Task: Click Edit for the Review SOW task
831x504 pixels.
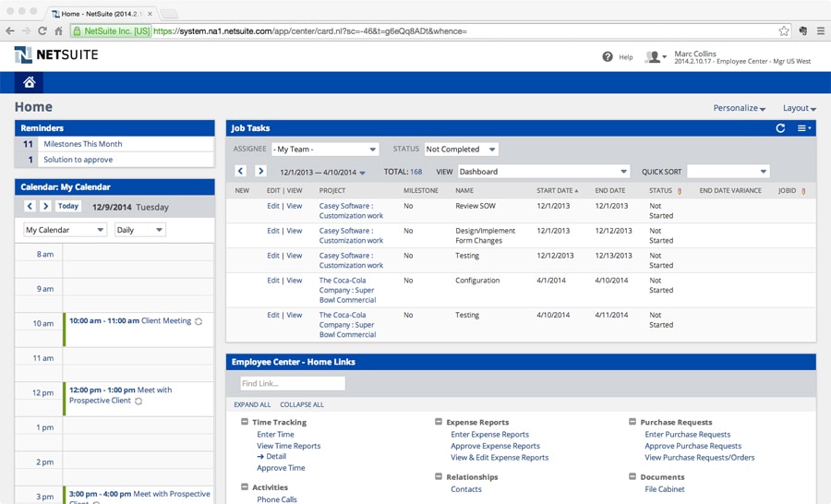Action: pos(273,206)
